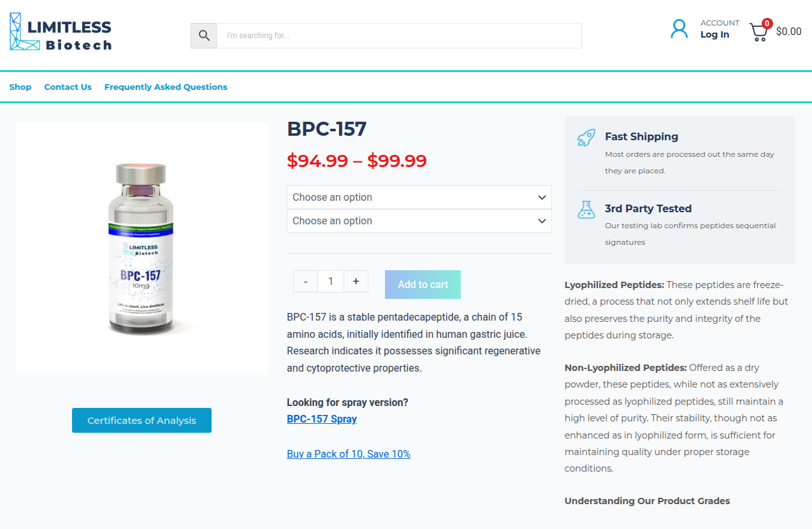
Task: Increase quantity with plus button
Action: (356, 282)
